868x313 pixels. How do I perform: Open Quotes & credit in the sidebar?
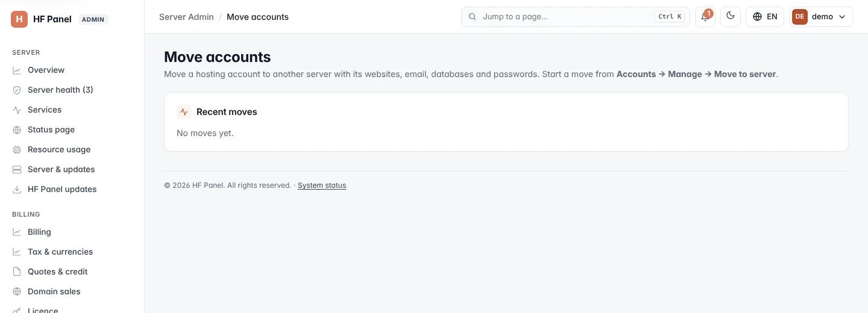pos(72,271)
